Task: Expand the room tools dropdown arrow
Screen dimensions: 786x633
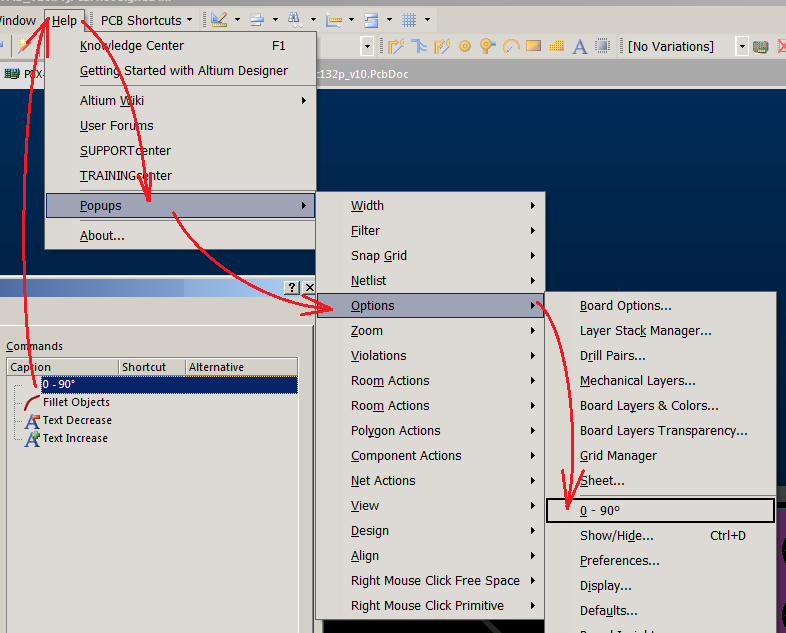Action: click(x=389, y=20)
